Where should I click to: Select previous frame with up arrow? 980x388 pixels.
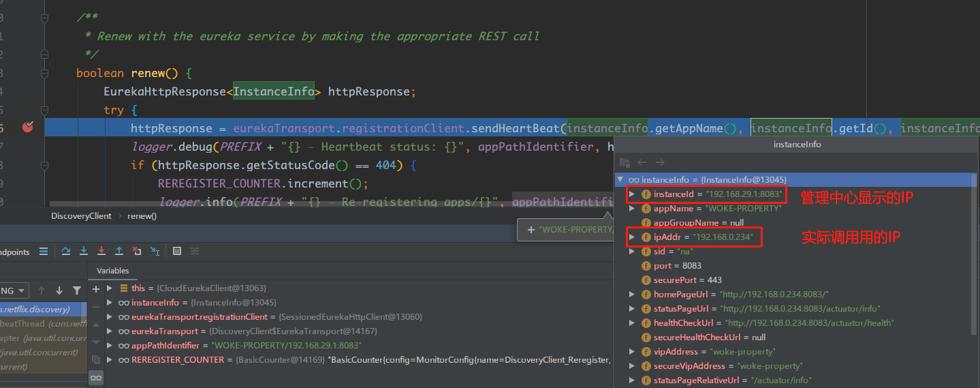pos(42,290)
